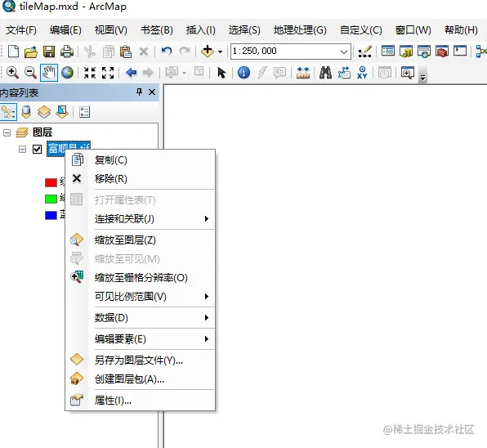The width and height of the screenshot is (487, 448).
Task: Click the Add Data plus icon
Action: tap(208, 52)
